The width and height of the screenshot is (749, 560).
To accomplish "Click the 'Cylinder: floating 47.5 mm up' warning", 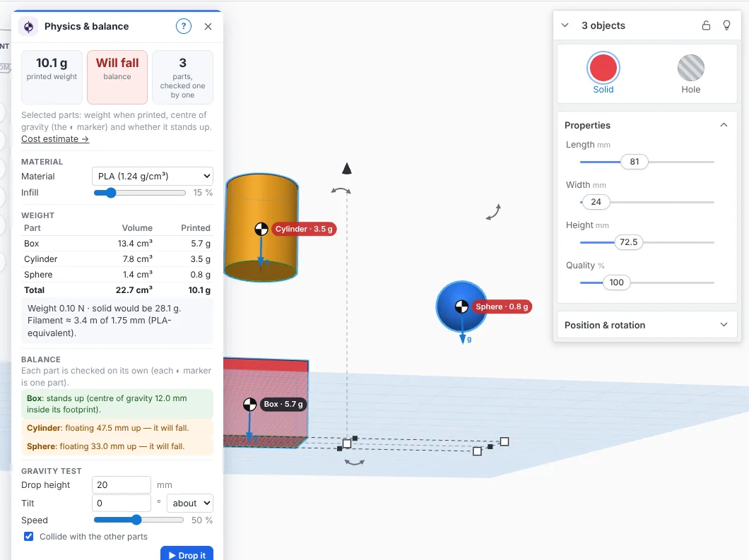I will click(x=117, y=428).
